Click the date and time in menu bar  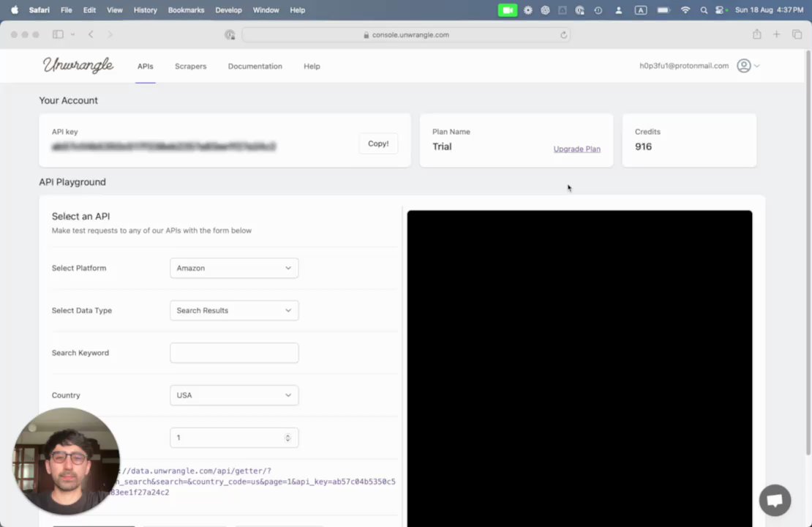[x=769, y=10]
